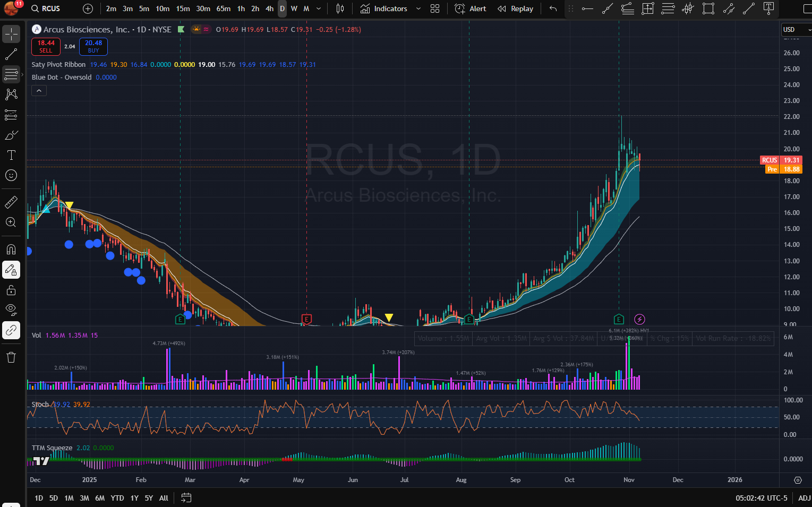Switch to the 65m timeframe

(224, 8)
